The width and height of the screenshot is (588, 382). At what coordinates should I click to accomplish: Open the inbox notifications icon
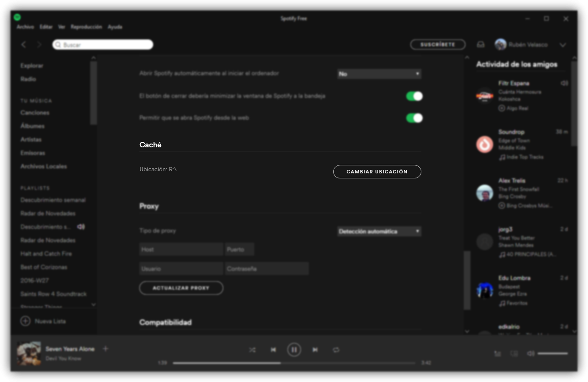point(481,44)
